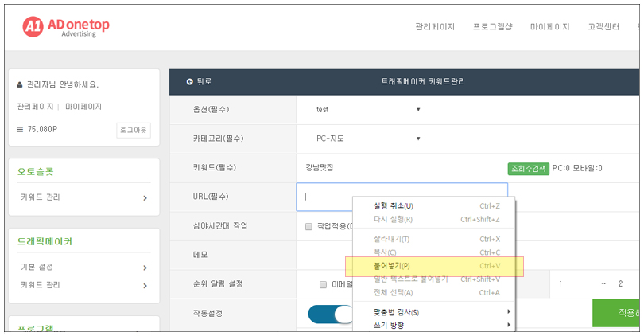The width and height of the screenshot is (644, 336).
Task: Click chevron next to 기본 설정
Action: [x=145, y=268]
